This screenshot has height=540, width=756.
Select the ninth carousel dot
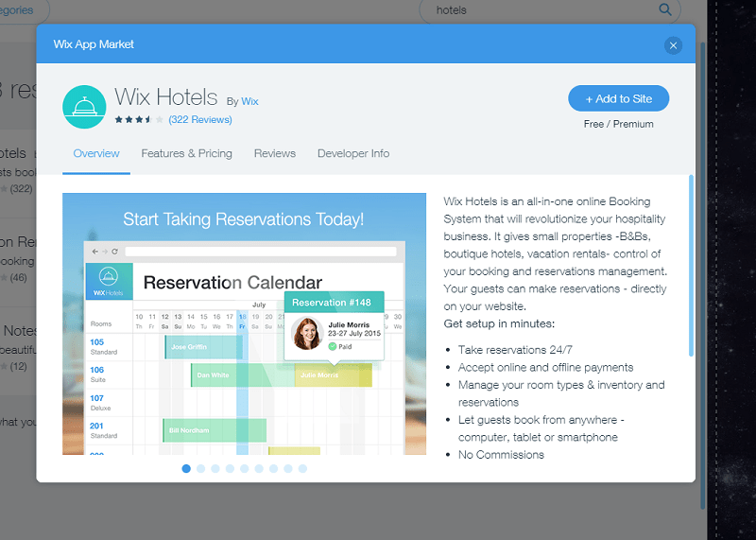pyautogui.click(x=302, y=468)
